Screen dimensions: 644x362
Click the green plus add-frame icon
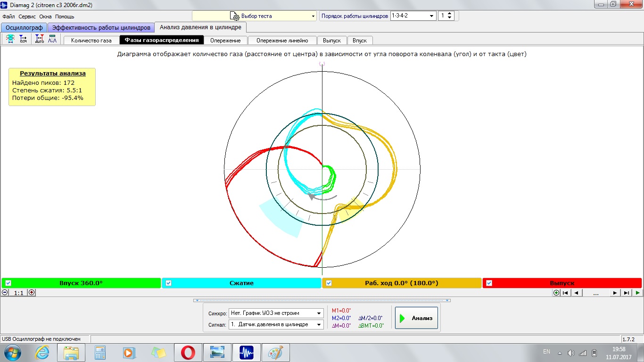point(556,293)
